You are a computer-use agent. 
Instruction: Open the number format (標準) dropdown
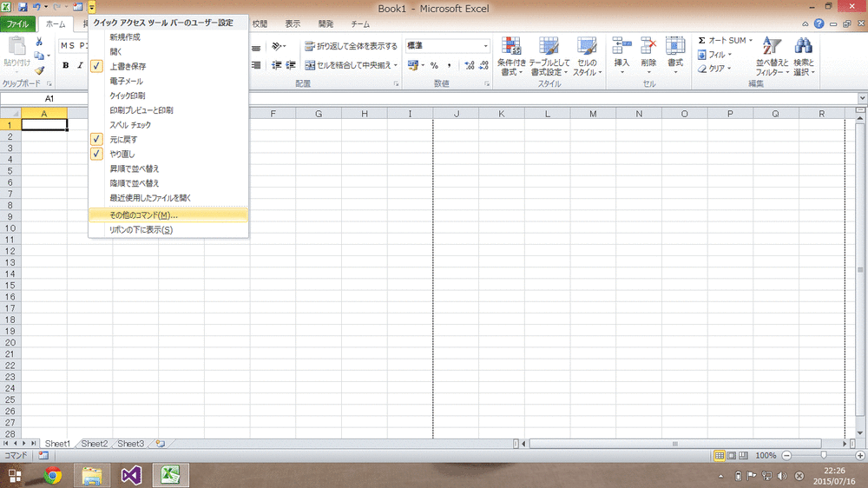(485, 46)
